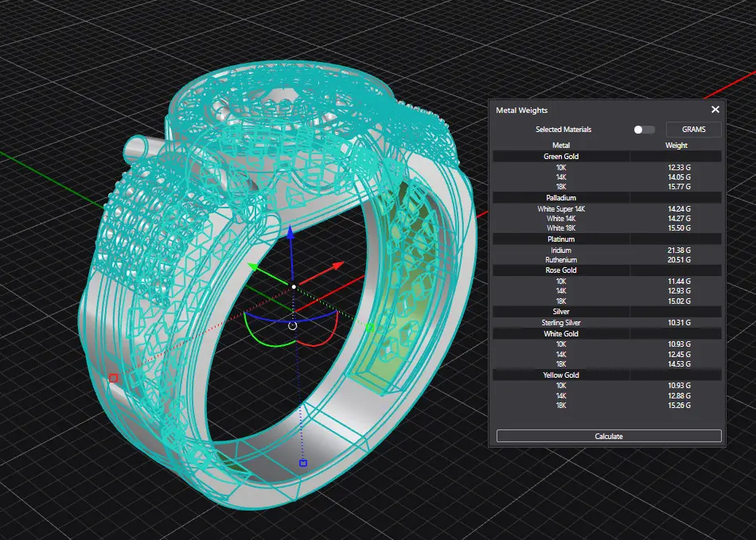Select the Silver category row
The image size is (756, 540).
(607, 311)
